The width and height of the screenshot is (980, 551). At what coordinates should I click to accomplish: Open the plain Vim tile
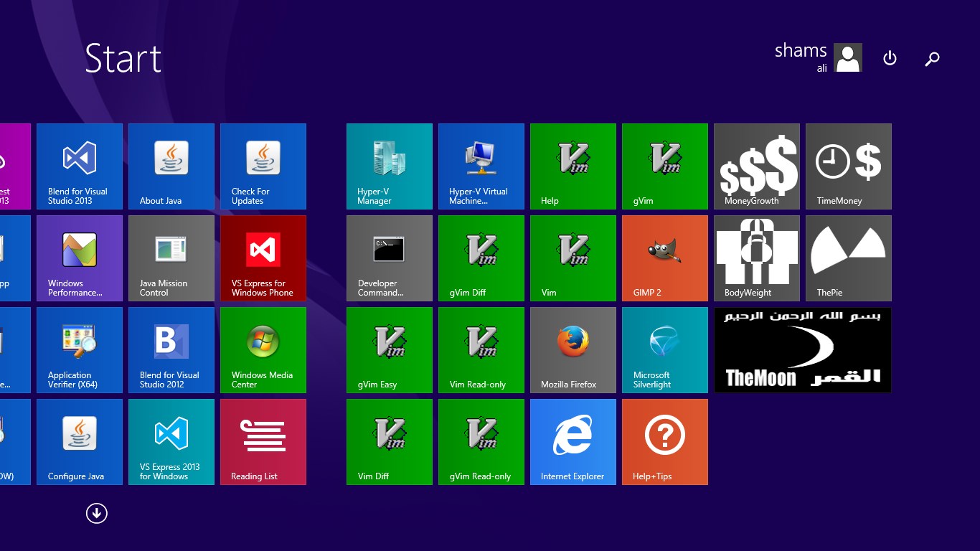573,258
